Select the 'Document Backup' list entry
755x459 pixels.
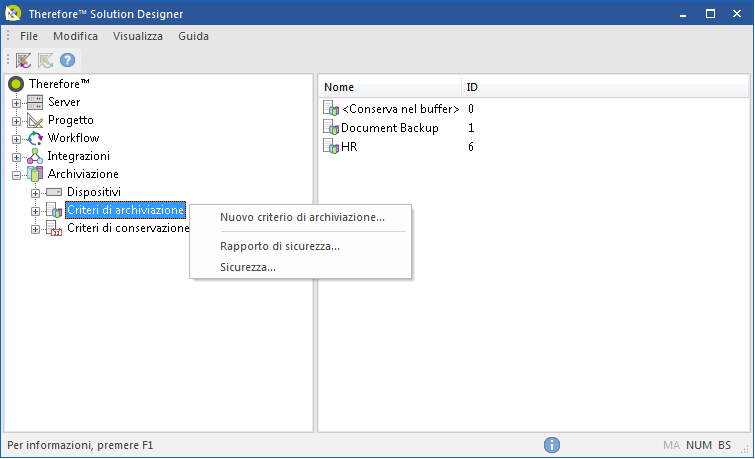(x=390, y=128)
